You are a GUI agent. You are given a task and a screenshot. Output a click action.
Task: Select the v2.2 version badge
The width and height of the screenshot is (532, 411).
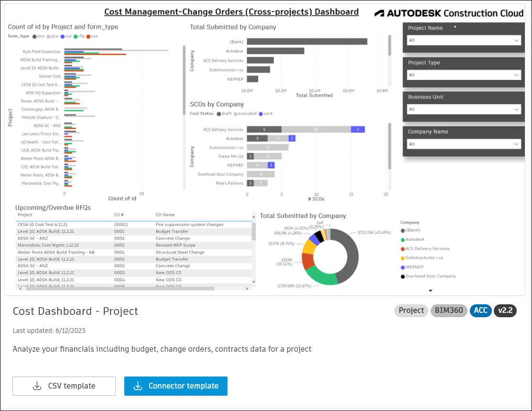coord(505,311)
